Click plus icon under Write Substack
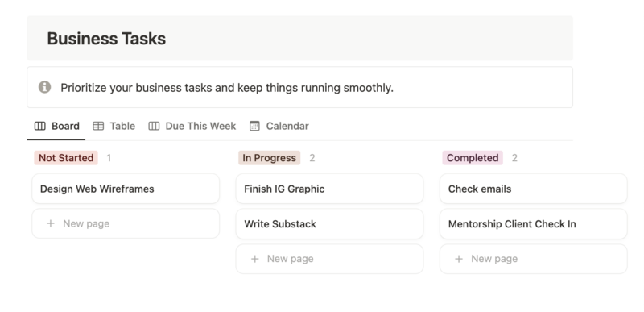 [254, 259]
